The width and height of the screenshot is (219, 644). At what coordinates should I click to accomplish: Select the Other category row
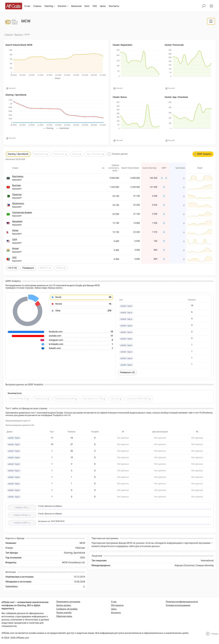click(x=82, y=311)
